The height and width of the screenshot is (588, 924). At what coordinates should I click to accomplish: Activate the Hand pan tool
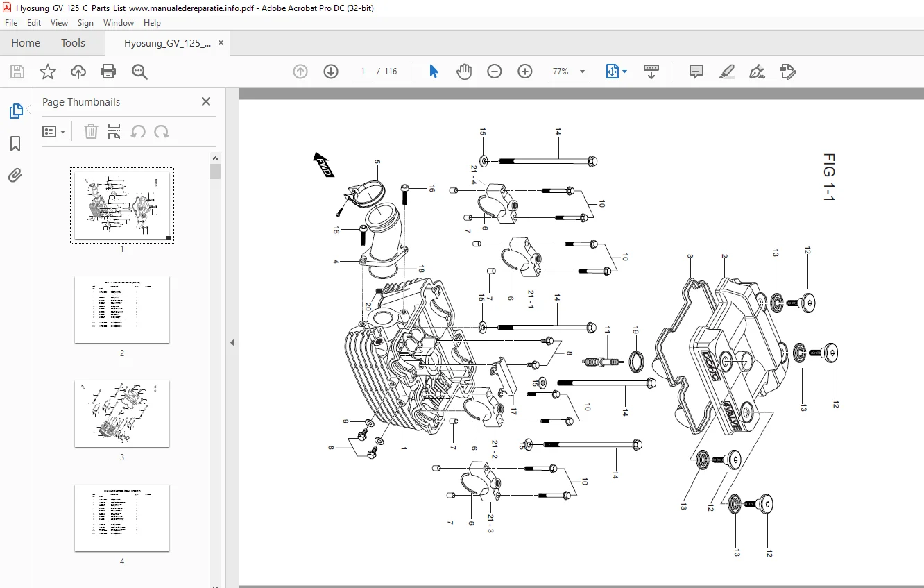464,72
